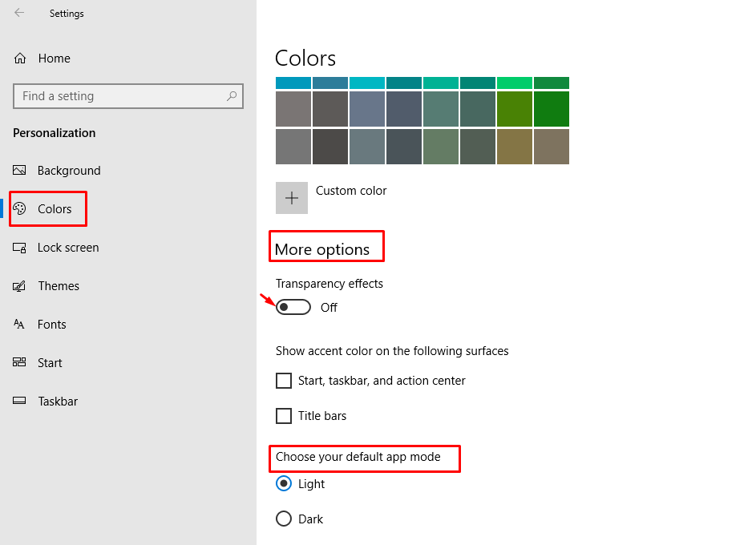This screenshot has height=545, width=756.
Task: Open Home via the house icon
Action: 20,59
